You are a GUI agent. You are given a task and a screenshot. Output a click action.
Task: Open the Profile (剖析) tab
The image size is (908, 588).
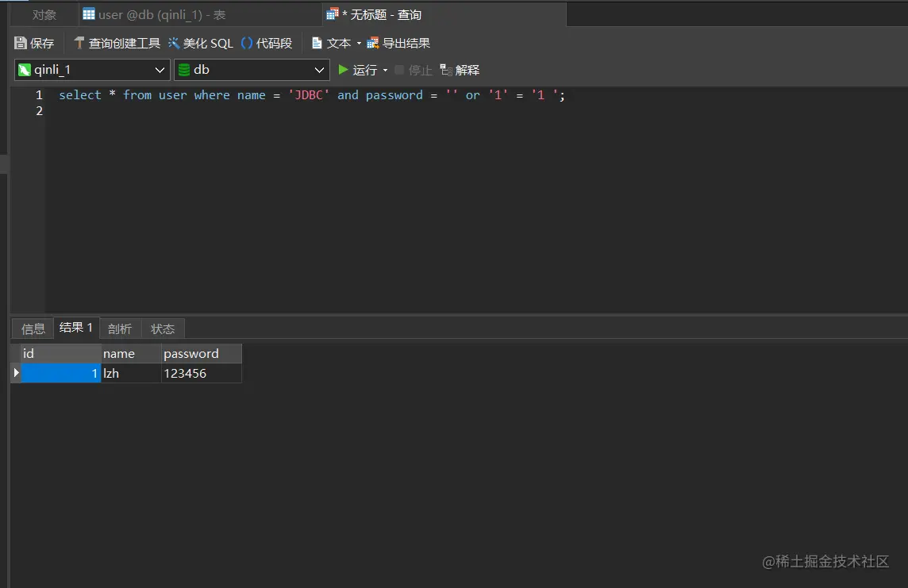[120, 329]
